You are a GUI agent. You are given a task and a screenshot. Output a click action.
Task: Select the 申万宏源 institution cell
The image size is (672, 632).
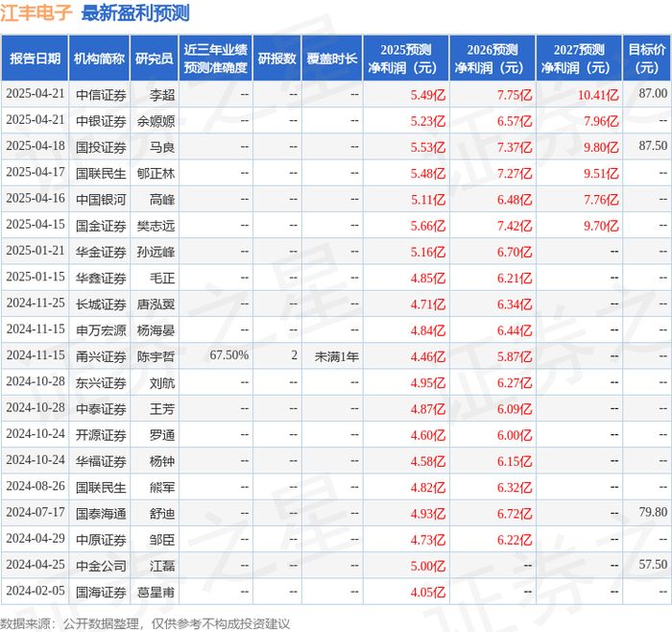tap(101, 330)
